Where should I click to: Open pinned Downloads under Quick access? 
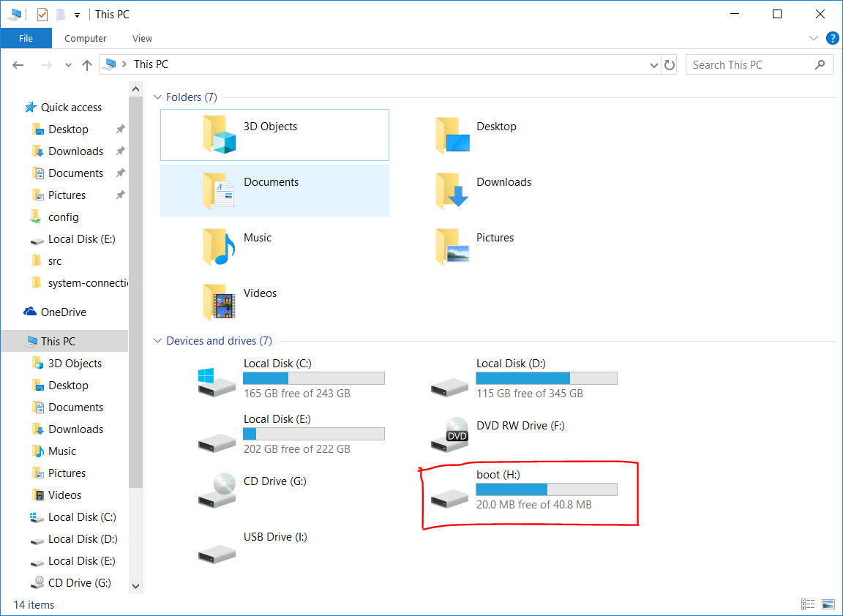[76, 151]
